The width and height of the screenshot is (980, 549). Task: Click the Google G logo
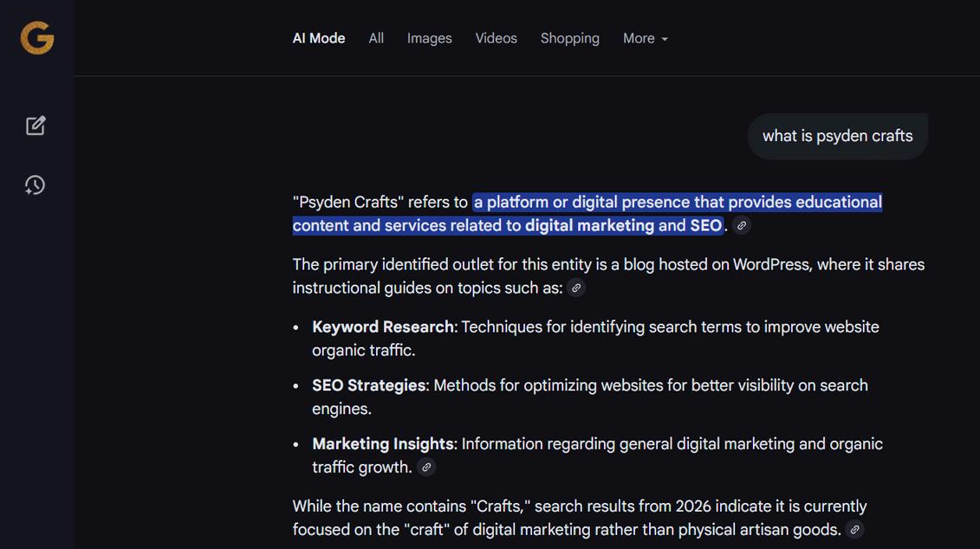37,38
